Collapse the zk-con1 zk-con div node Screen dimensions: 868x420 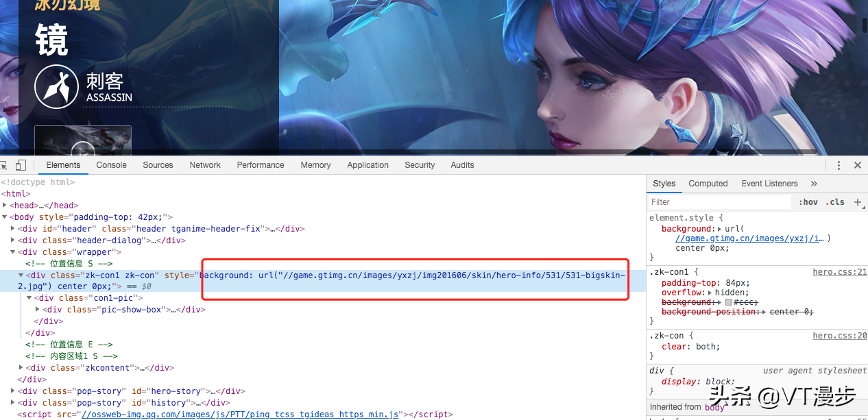pyautogui.click(x=21, y=275)
